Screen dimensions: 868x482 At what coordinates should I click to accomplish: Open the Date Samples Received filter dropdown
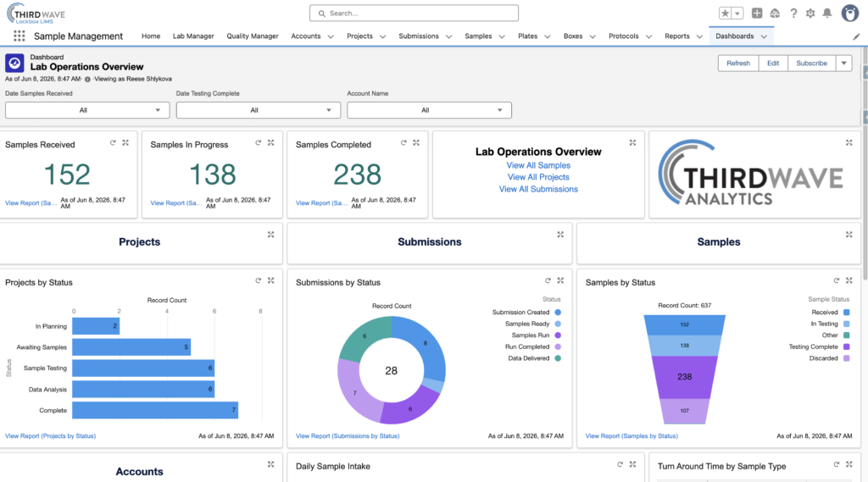(x=87, y=110)
